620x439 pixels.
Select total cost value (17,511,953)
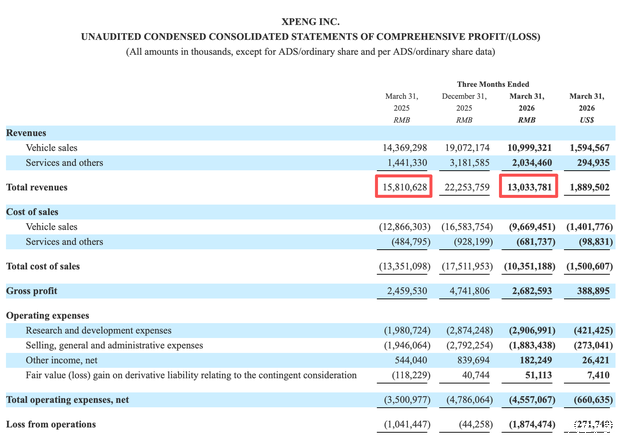tap(467, 267)
